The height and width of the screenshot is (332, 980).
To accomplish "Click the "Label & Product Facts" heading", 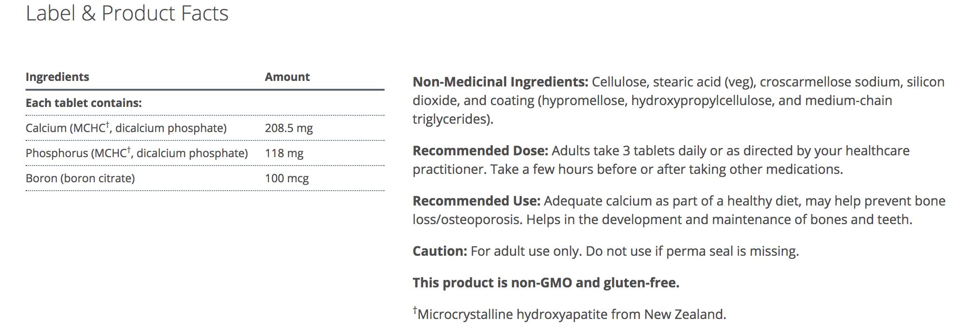I will [127, 13].
